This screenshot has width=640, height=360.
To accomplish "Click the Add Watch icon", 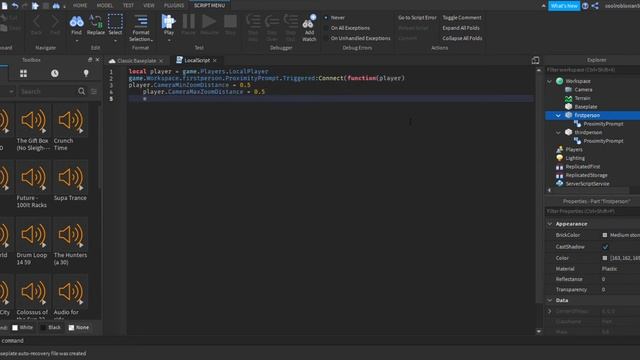I will (x=309, y=22).
